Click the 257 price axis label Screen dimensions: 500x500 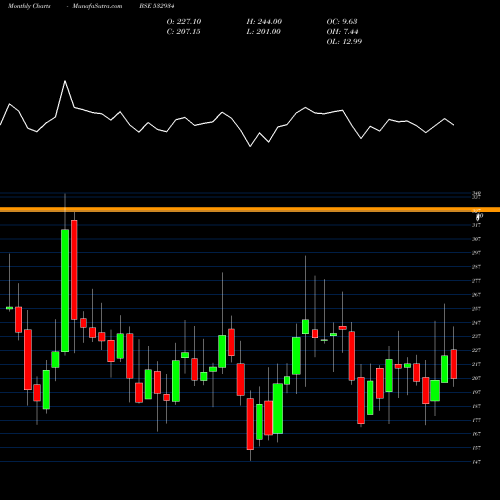[476, 309]
